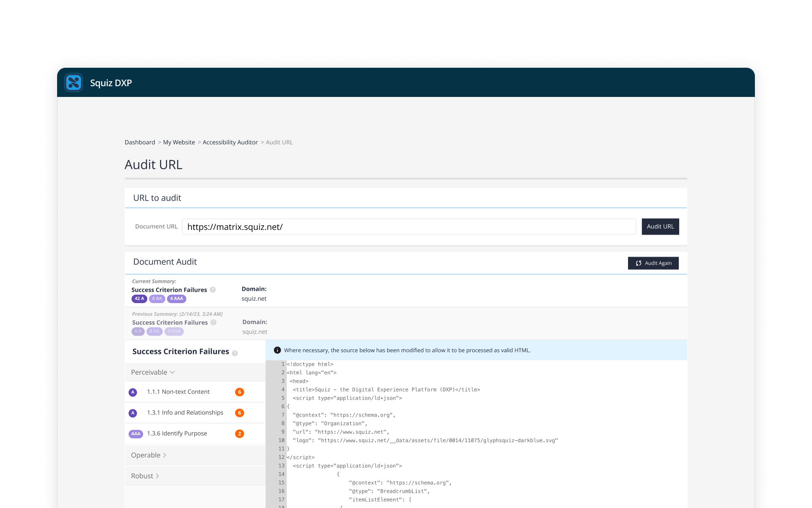Collapse the Perceivable section
The height and width of the screenshot is (508, 812).
[195, 372]
